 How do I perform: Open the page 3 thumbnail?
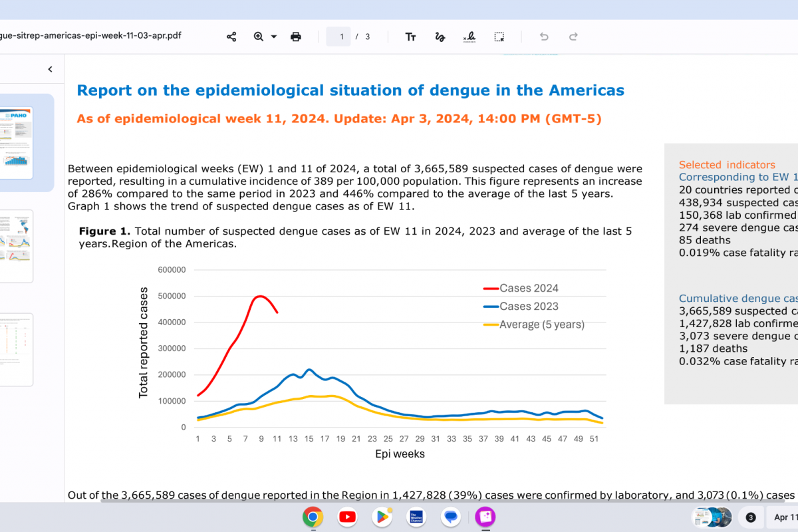point(16,349)
